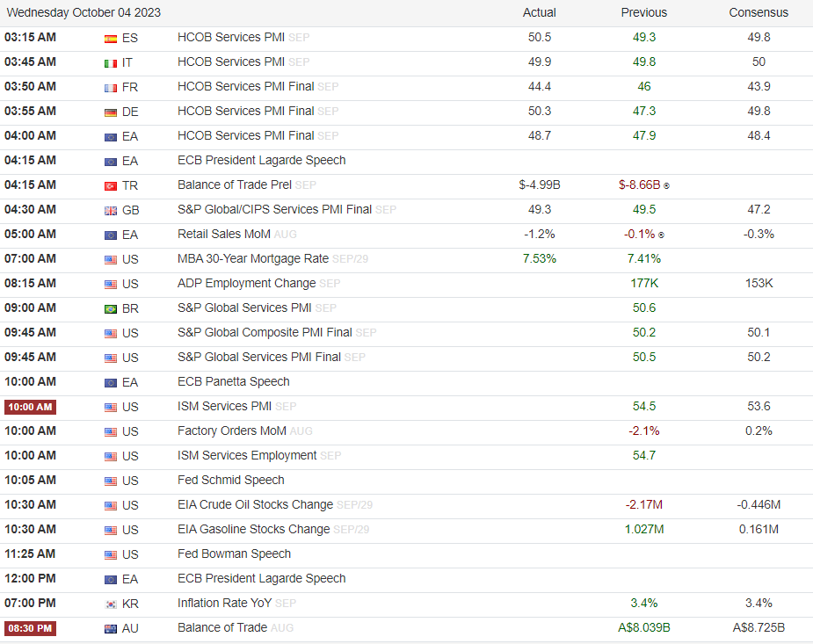Open Inflation Rate YoY event for Korea
Viewport: 813px width, 644px height.
click(224, 603)
